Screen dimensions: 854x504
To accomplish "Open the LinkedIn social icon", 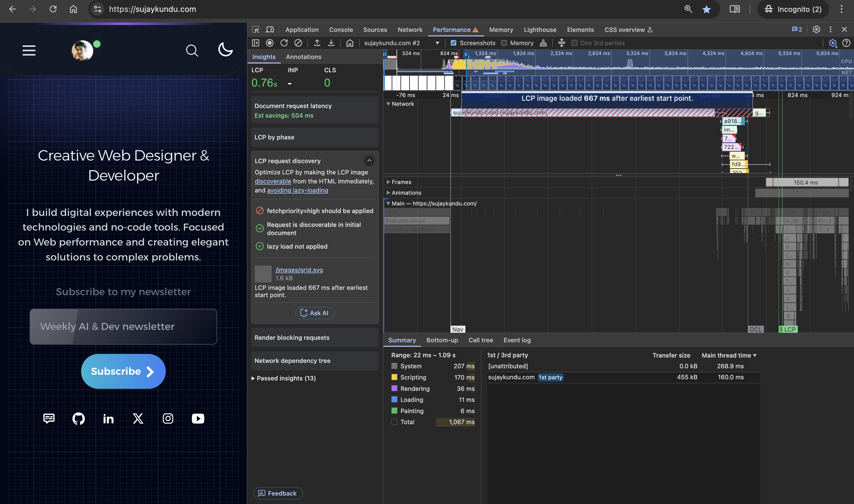I will [x=108, y=419].
